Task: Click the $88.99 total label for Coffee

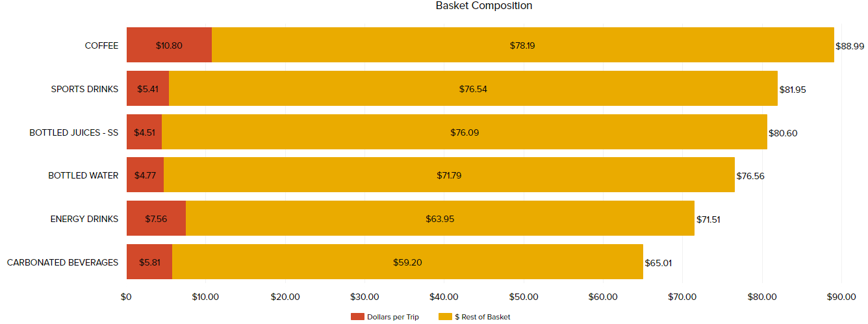Action: pos(850,46)
